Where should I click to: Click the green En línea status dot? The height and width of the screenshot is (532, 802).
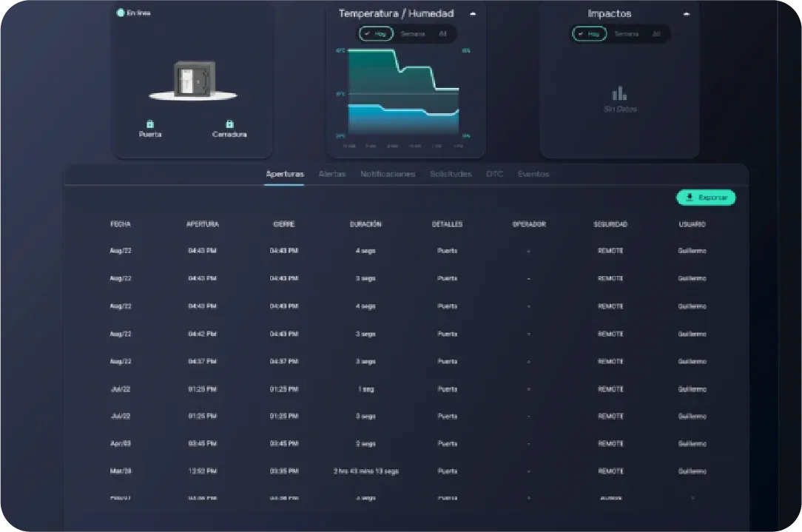coord(121,13)
